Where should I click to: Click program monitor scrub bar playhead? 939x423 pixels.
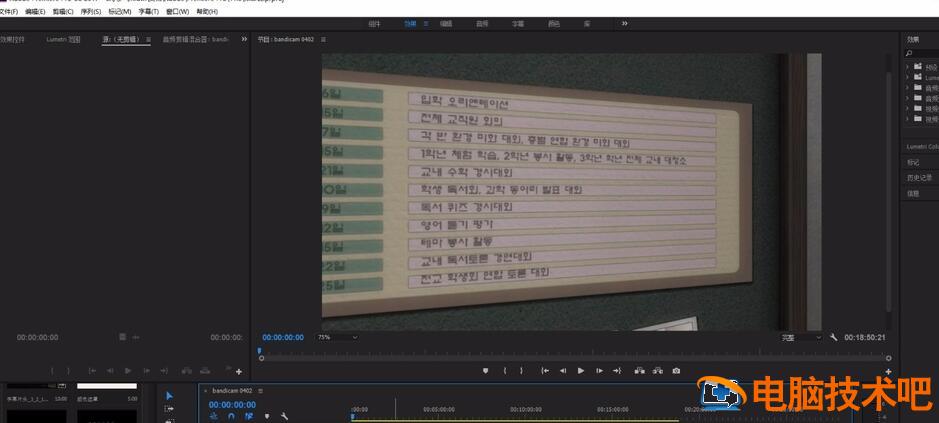[259, 351]
